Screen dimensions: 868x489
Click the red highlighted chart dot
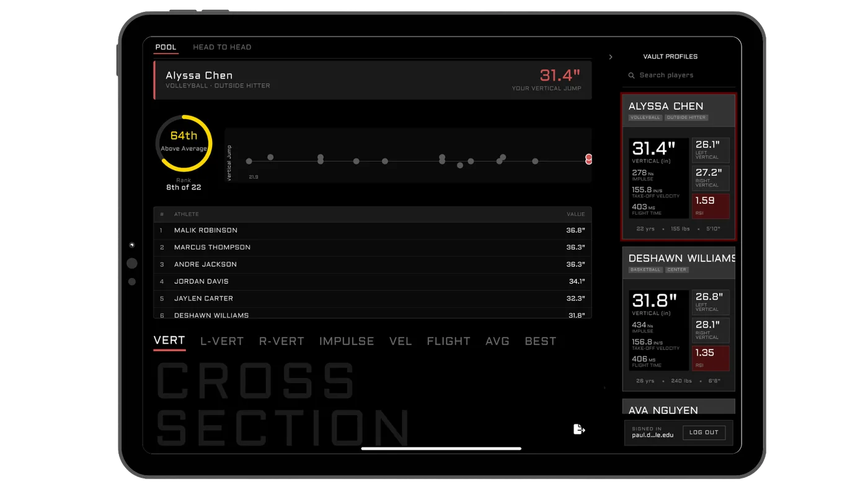588,159
